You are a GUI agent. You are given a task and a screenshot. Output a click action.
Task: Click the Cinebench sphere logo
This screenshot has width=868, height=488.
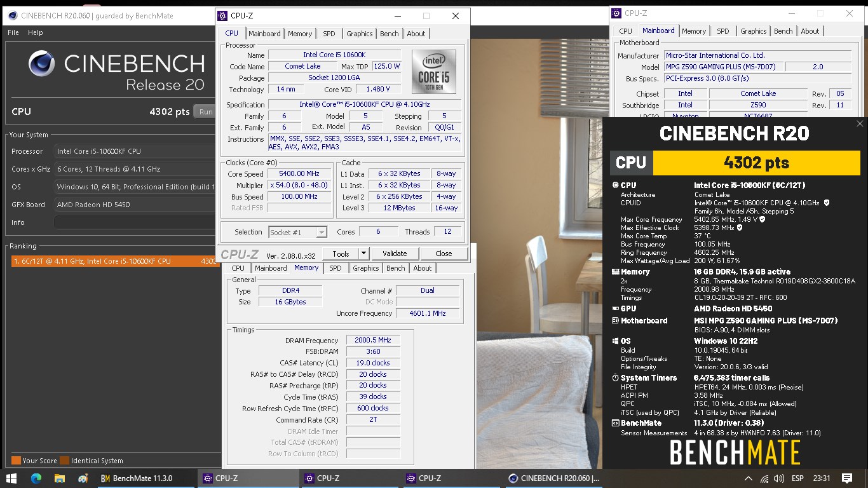pos(42,64)
